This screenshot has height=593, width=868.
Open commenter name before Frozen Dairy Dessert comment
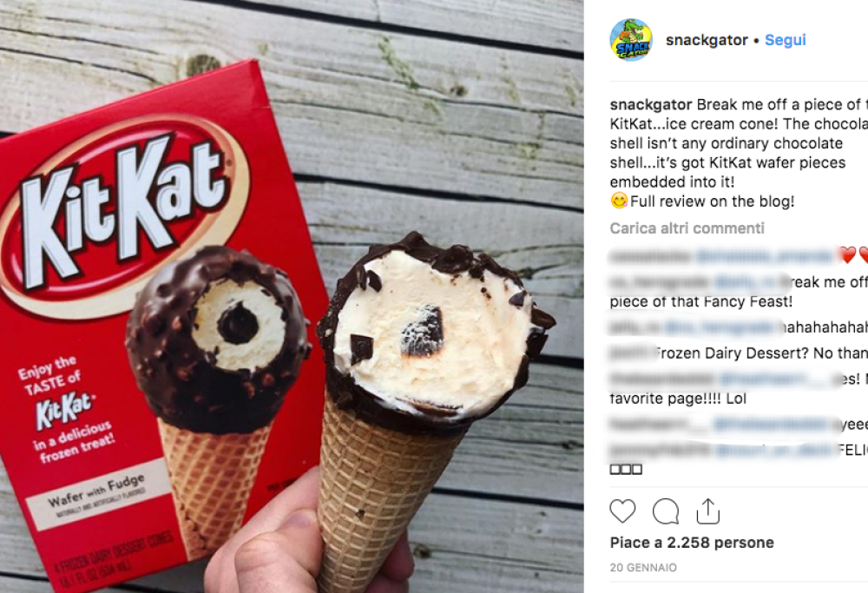pyautogui.click(x=631, y=353)
